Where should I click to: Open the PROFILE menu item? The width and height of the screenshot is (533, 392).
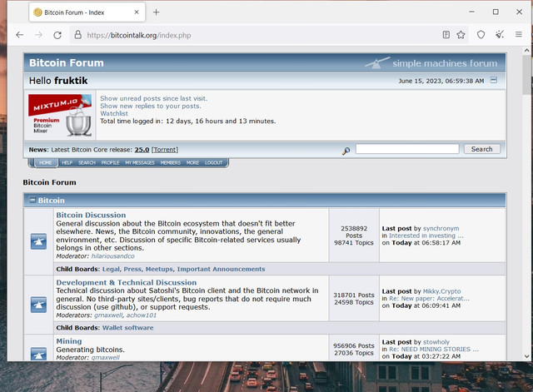[110, 163]
